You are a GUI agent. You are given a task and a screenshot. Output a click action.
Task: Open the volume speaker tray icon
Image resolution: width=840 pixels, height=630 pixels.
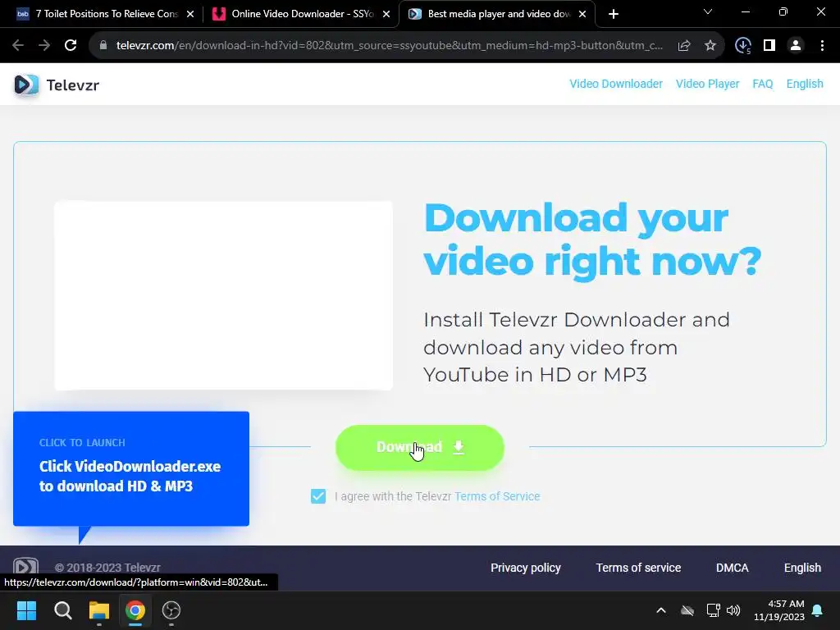click(733, 610)
